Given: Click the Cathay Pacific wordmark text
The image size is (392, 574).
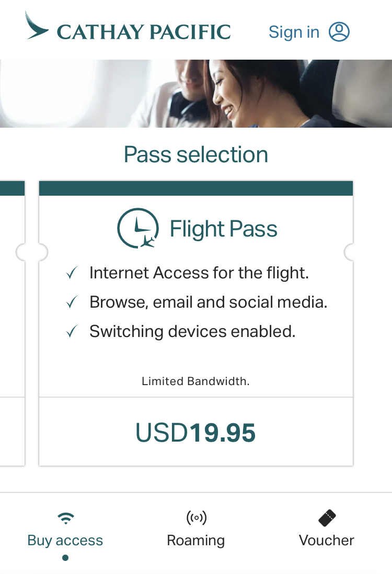Looking at the screenshot, I should [144, 32].
